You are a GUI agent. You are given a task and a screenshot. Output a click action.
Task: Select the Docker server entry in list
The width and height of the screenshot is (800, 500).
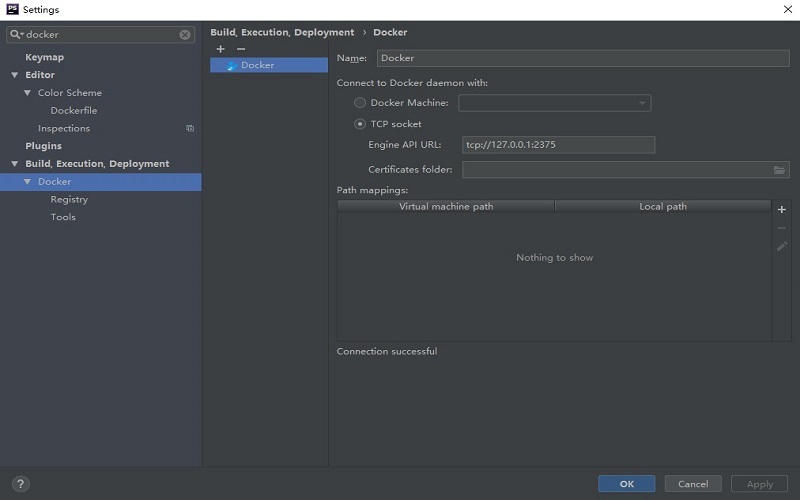pyautogui.click(x=258, y=65)
